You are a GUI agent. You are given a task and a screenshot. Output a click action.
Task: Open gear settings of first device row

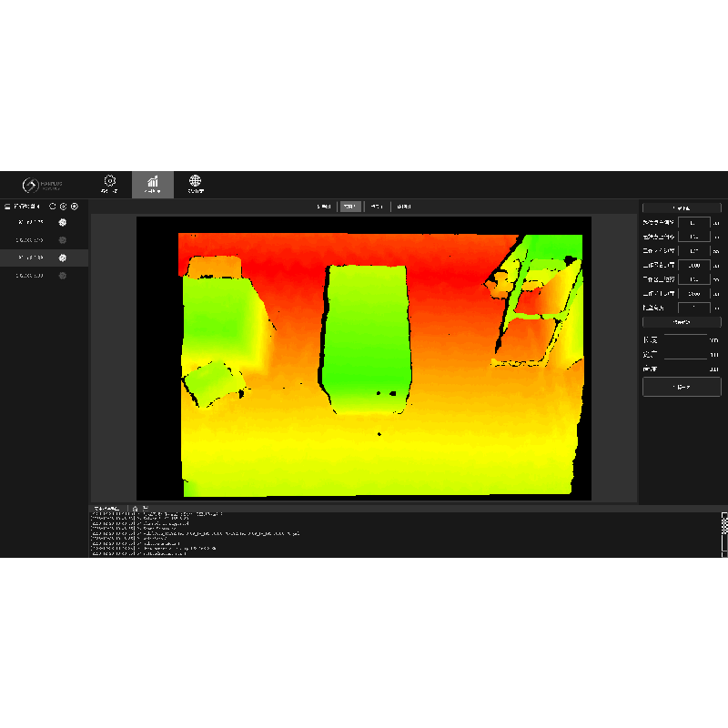pyautogui.click(x=63, y=222)
